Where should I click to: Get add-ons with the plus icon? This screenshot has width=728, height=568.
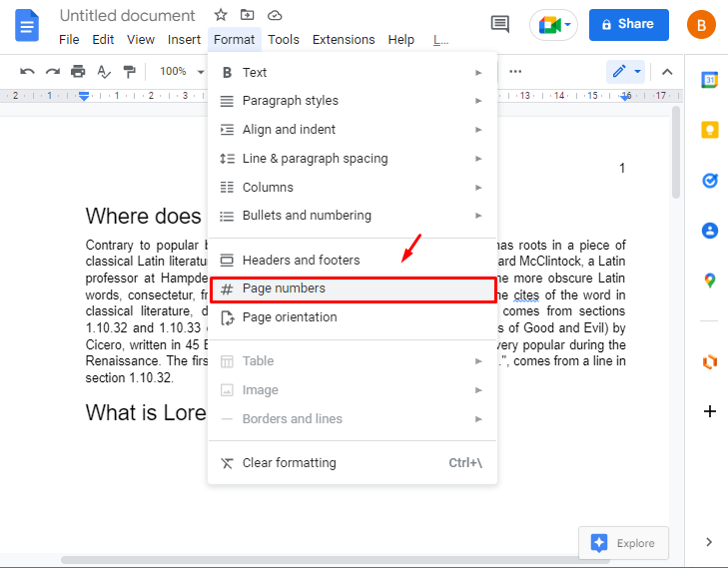click(709, 411)
